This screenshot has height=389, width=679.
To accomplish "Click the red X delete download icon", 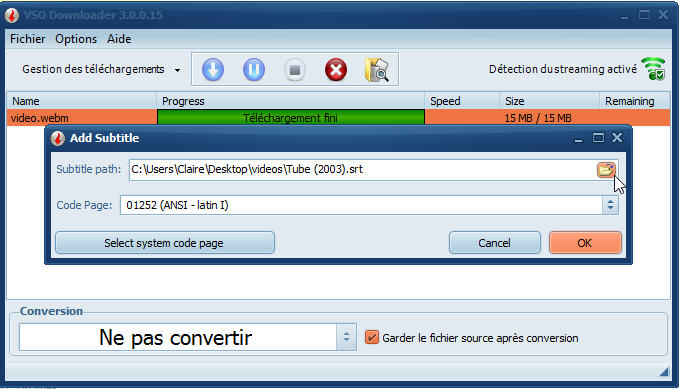I will 336,70.
